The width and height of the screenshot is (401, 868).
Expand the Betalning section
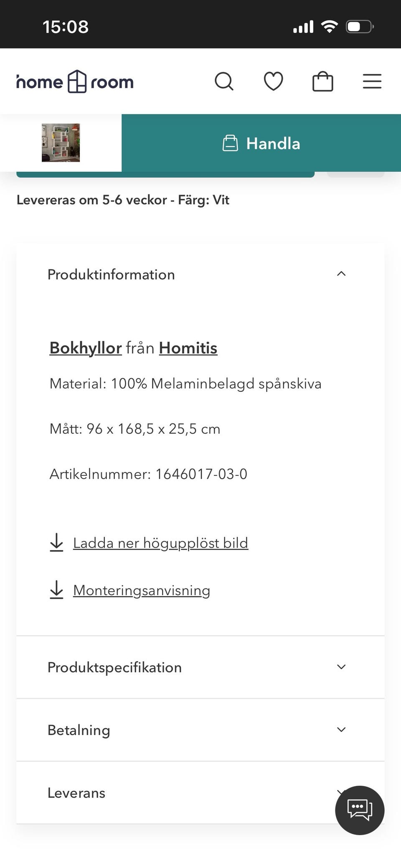pos(341,730)
